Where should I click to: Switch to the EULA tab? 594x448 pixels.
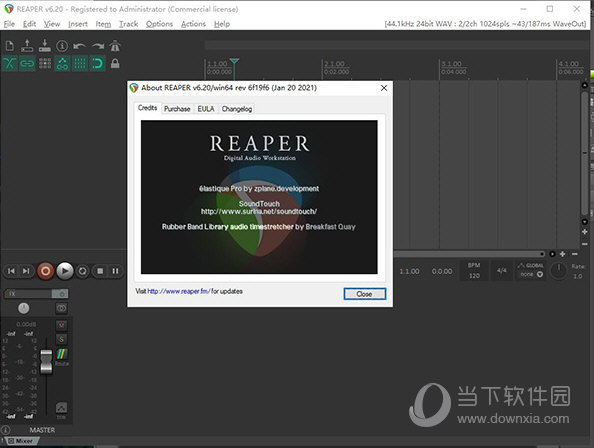click(206, 109)
